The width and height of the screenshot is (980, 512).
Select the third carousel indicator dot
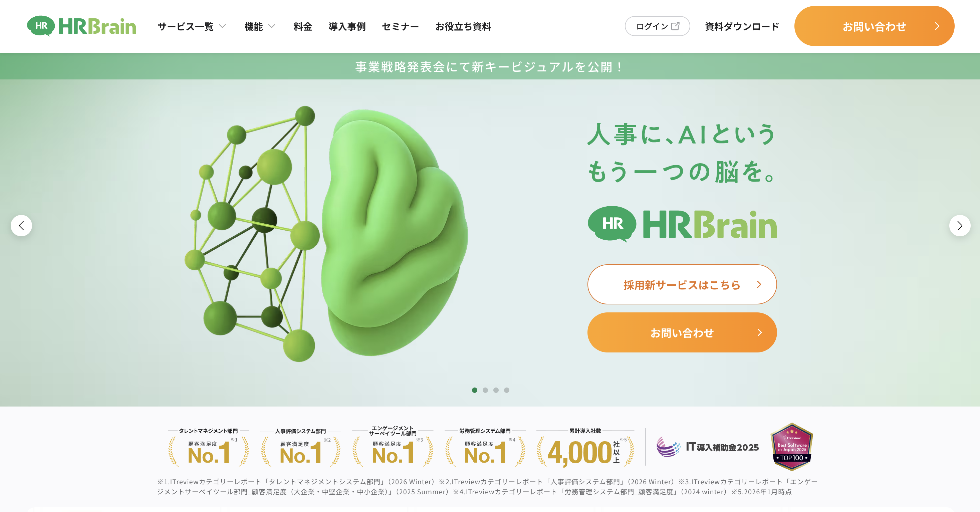pyautogui.click(x=496, y=390)
